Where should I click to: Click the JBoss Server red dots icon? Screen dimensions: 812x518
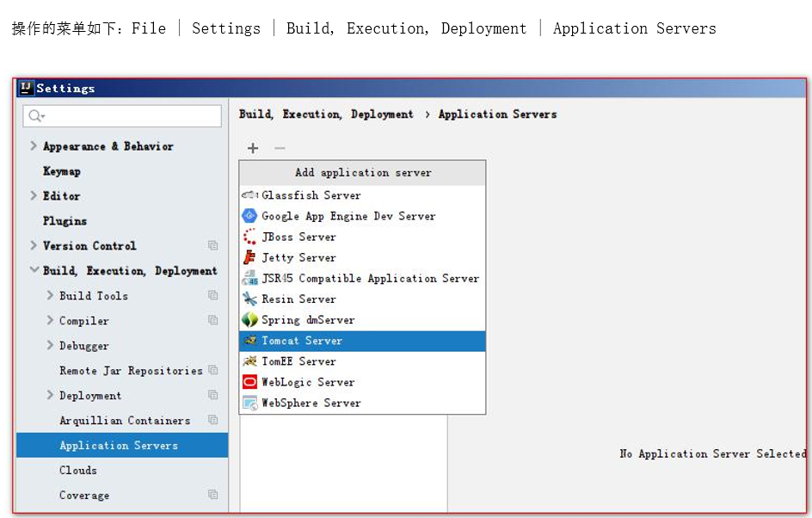point(249,237)
